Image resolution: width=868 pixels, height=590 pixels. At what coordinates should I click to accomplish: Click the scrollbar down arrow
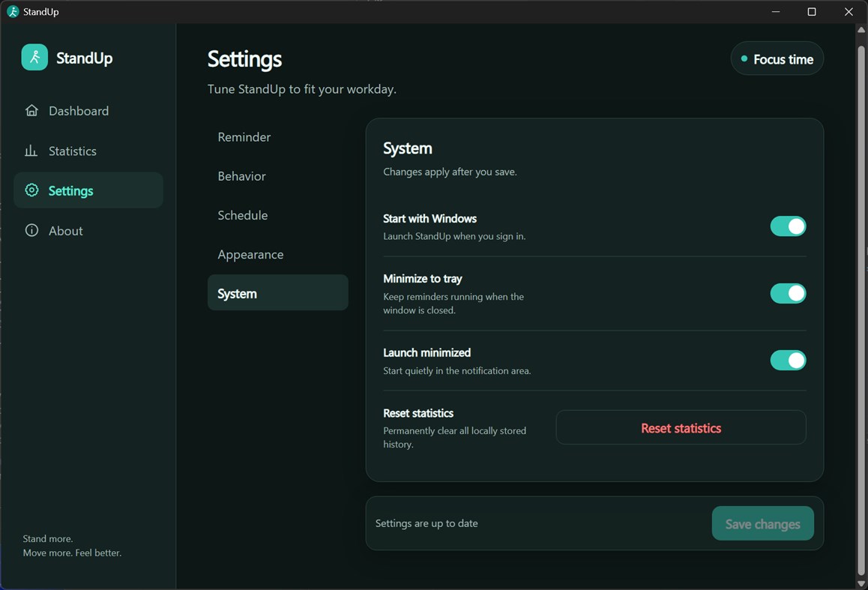pos(861,583)
